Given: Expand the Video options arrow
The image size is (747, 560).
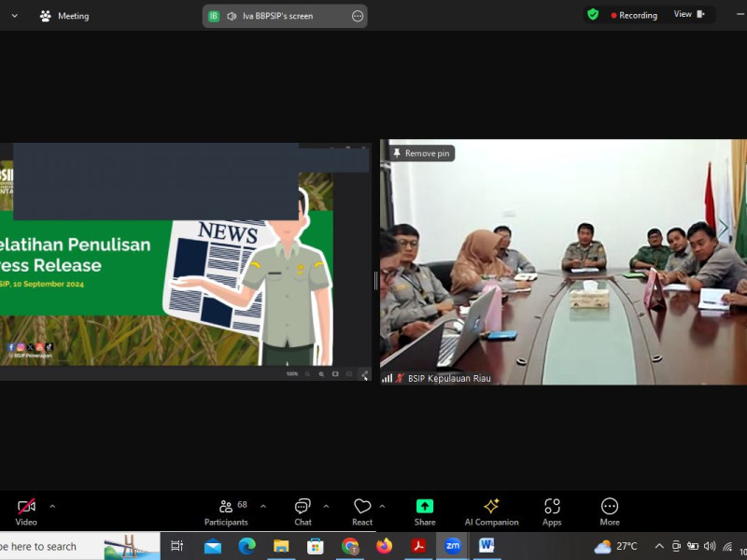Looking at the screenshot, I should pos(52,506).
